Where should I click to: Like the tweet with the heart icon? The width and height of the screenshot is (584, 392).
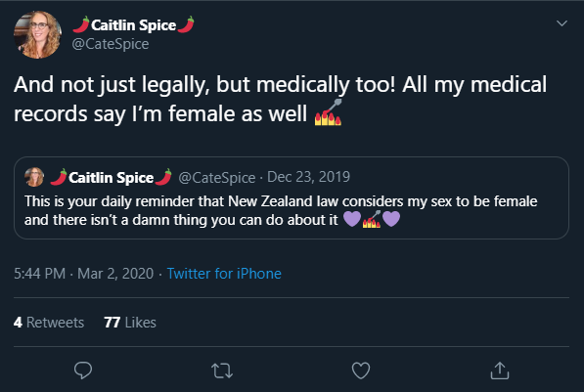(x=361, y=370)
